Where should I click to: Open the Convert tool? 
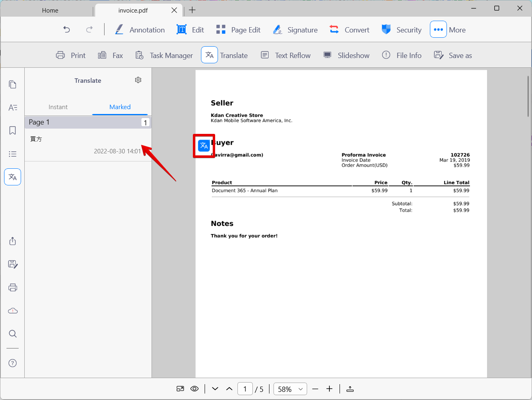coord(349,30)
